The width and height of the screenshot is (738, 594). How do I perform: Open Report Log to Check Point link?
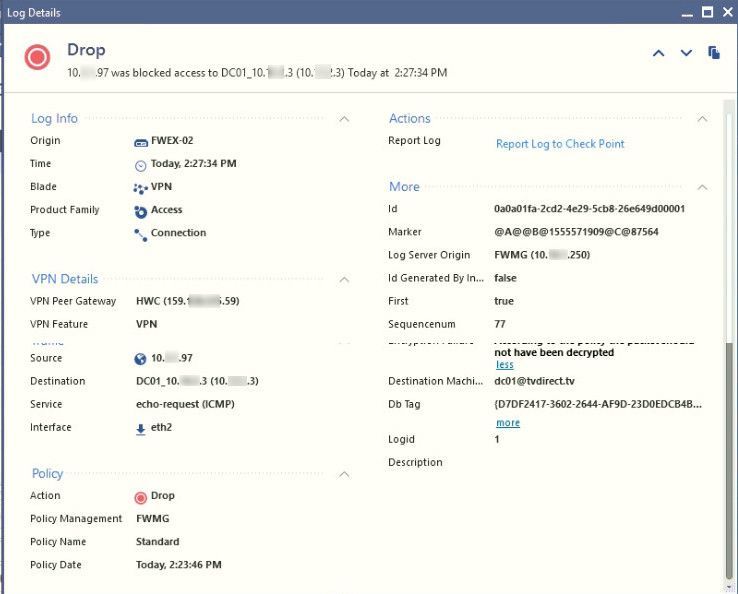(x=560, y=144)
